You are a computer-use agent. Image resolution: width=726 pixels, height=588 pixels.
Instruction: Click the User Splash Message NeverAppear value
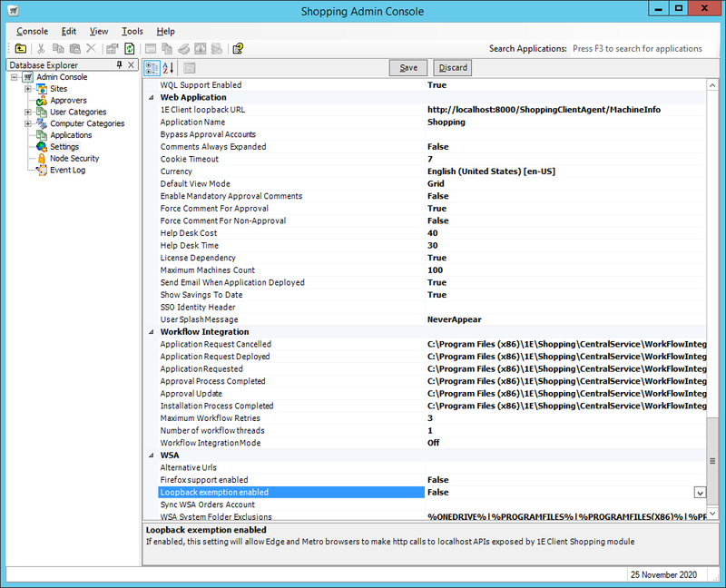point(455,319)
